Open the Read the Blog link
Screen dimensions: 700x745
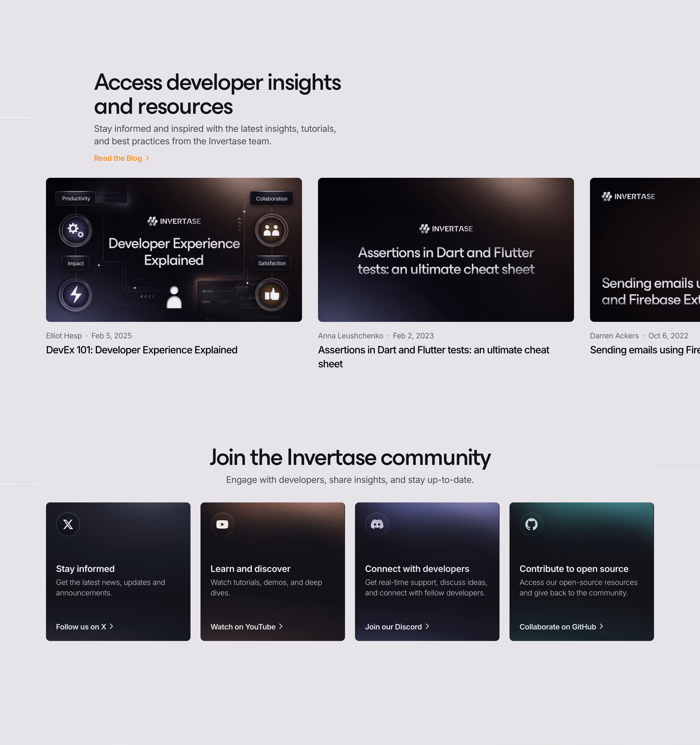pos(122,158)
